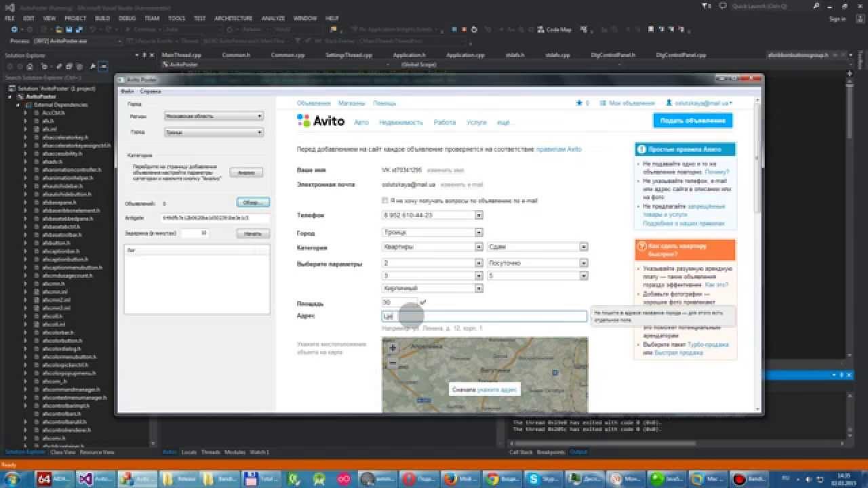Open the TOOLS menu
Viewport: 868px width, 488px height.
pos(176,18)
